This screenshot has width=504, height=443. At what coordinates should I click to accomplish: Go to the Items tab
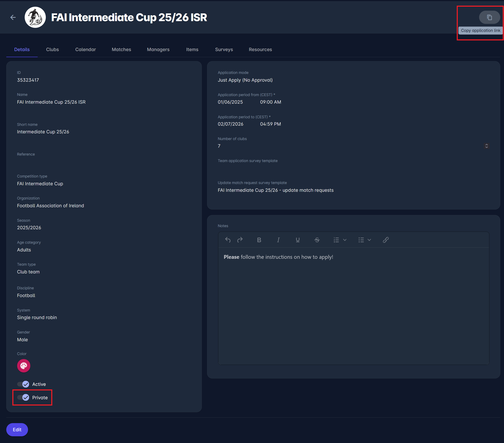tap(192, 49)
